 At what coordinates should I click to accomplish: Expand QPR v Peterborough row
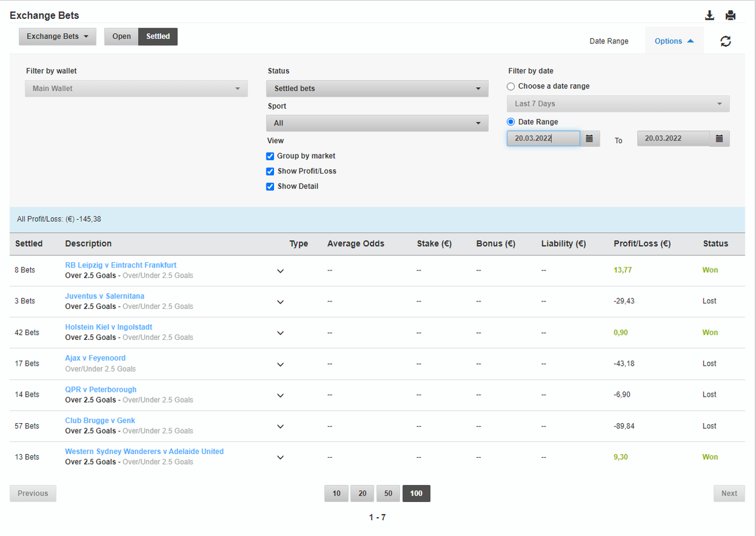(x=280, y=395)
